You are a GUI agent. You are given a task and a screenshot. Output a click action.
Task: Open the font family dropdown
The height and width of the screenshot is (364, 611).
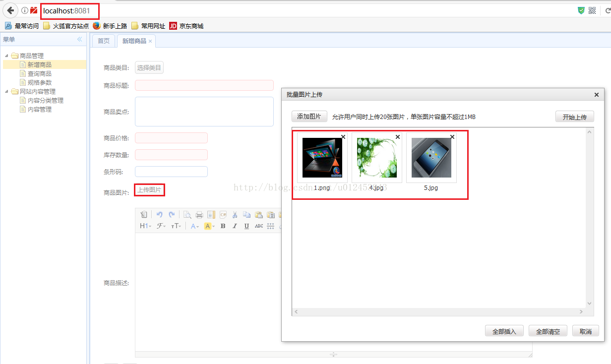[x=161, y=226]
